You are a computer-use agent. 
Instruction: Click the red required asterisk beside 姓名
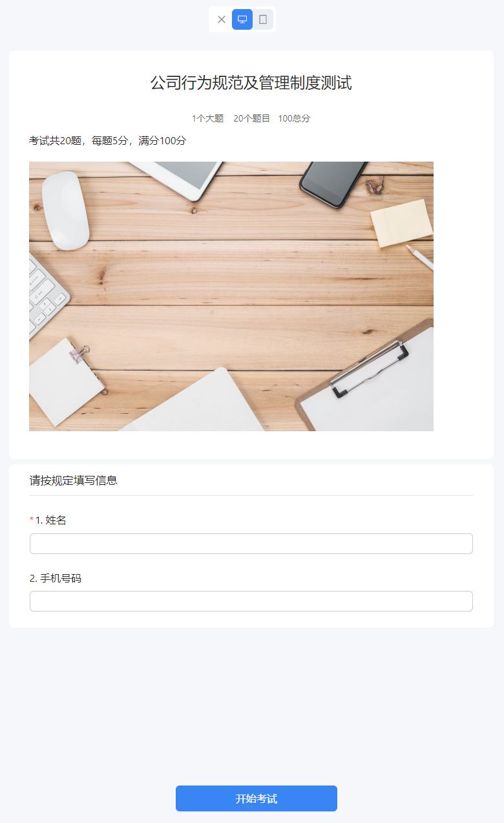(x=32, y=520)
